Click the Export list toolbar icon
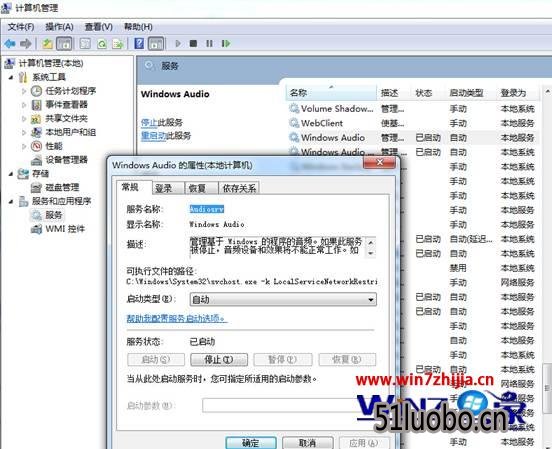 118,44
